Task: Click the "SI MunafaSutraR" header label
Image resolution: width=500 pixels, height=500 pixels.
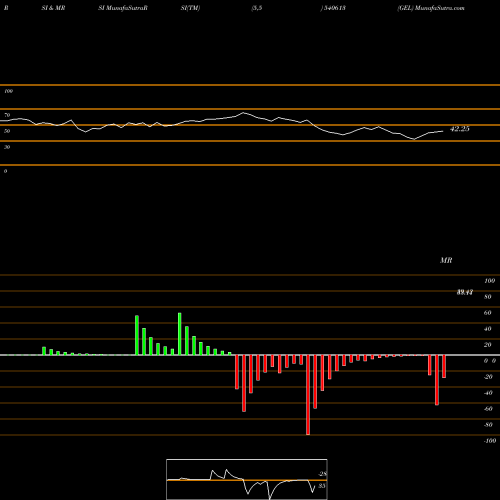Action: click(x=123, y=8)
